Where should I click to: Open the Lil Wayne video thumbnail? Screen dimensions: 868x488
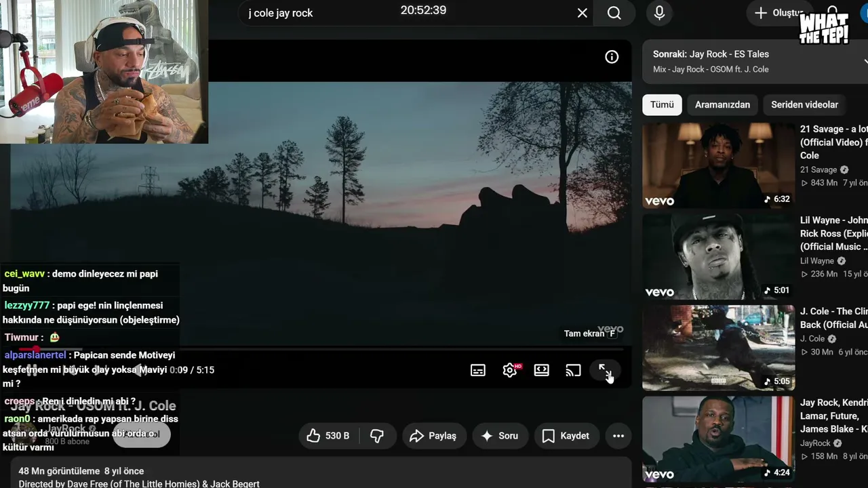click(718, 257)
